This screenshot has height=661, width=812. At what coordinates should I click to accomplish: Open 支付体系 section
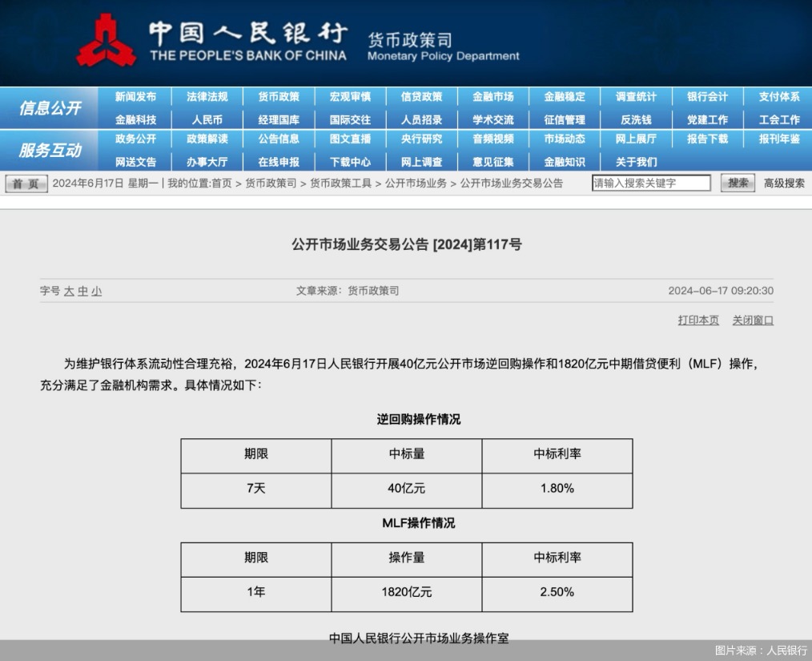[x=779, y=97]
